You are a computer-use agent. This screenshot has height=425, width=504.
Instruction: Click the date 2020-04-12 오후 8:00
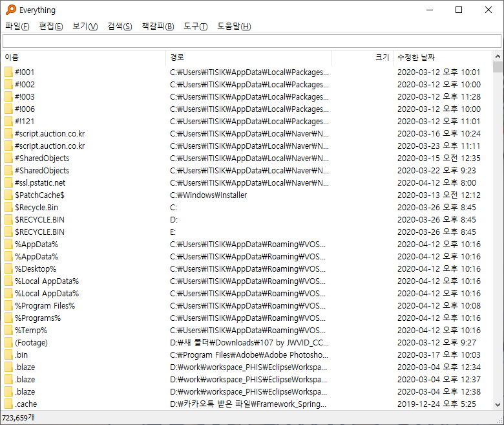click(437, 182)
